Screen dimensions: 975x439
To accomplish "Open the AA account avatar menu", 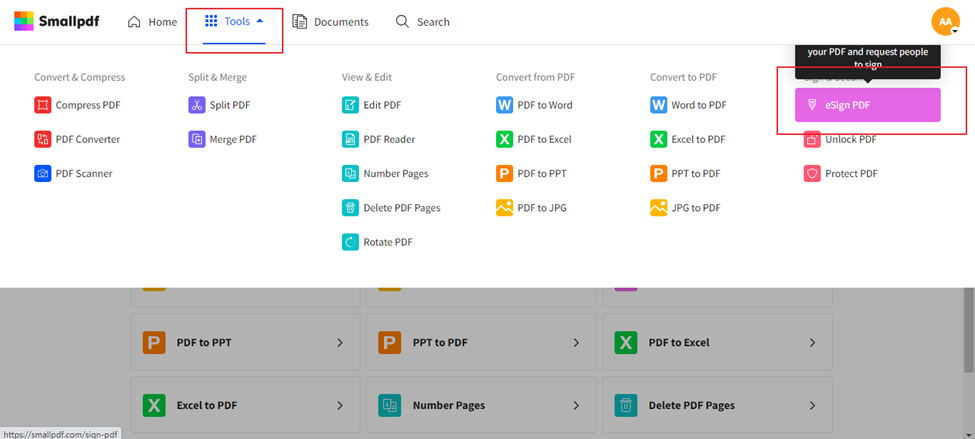I will [945, 21].
